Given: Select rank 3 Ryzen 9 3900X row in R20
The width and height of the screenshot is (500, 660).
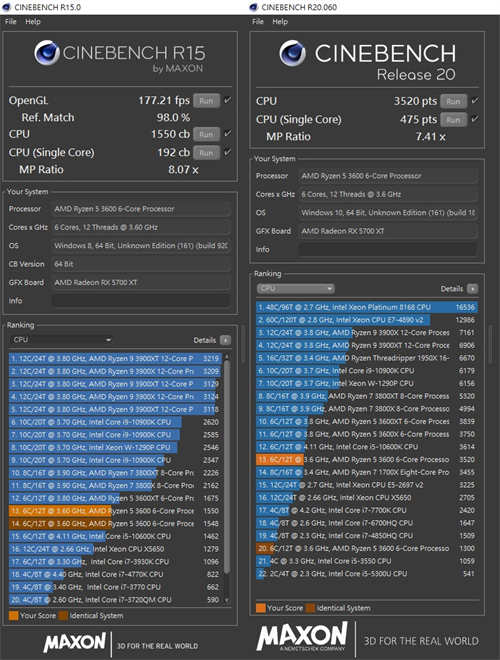Looking at the screenshot, I should coord(367,333).
